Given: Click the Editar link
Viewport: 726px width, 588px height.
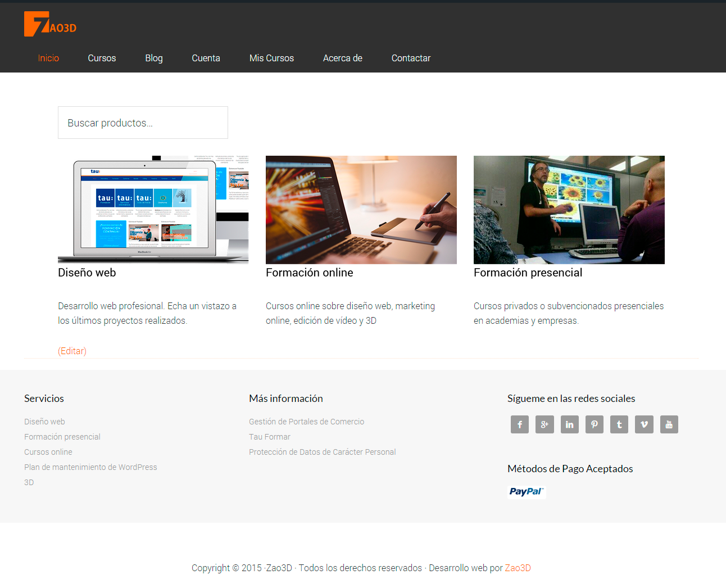Looking at the screenshot, I should coord(72,351).
